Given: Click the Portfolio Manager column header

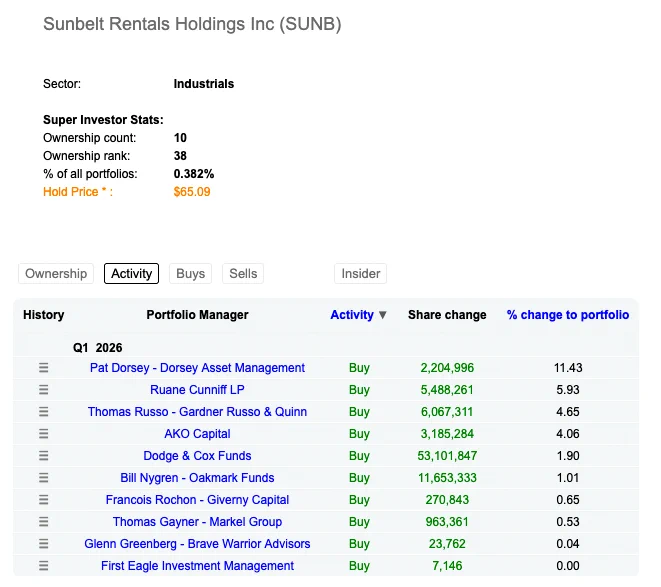Looking at the screenshot, I should pyautogui.click(x=197, y=315).
